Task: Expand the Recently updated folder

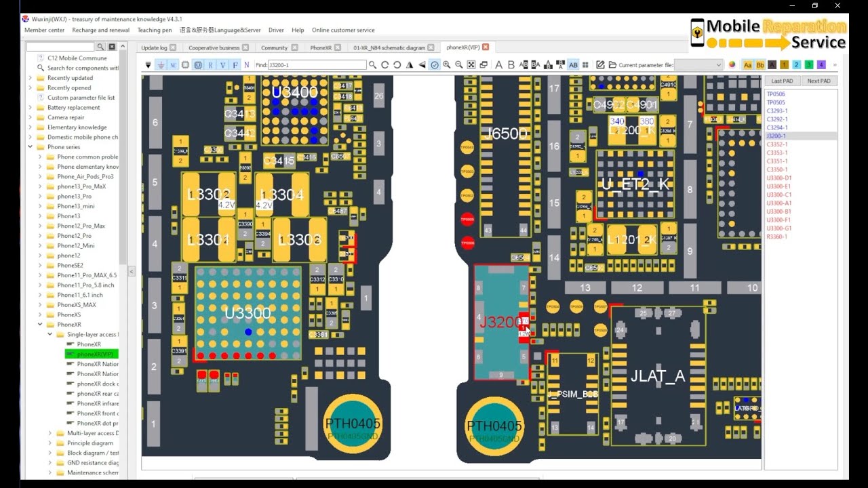Action: [x=31, y=78]
